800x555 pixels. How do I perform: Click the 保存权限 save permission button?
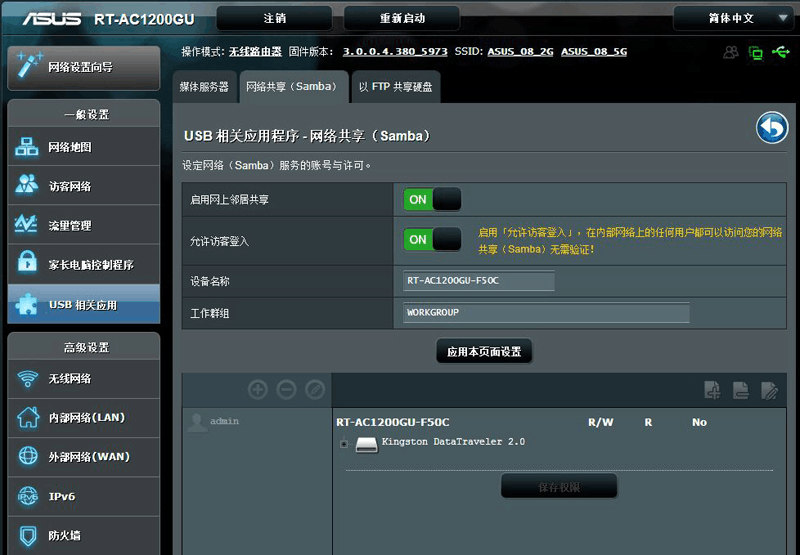559,487
